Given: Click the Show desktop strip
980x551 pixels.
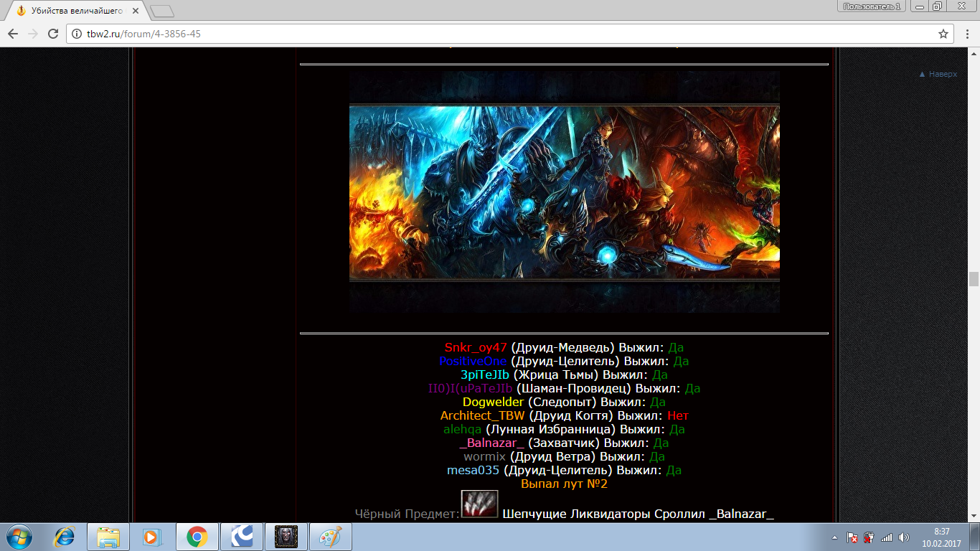Looking at the screenshot, I should [x=975, y=537].
